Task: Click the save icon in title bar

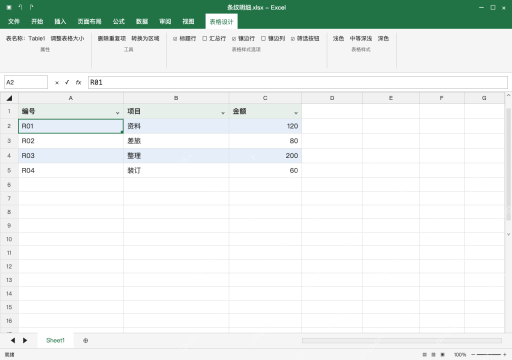Action: pos(9,7)
